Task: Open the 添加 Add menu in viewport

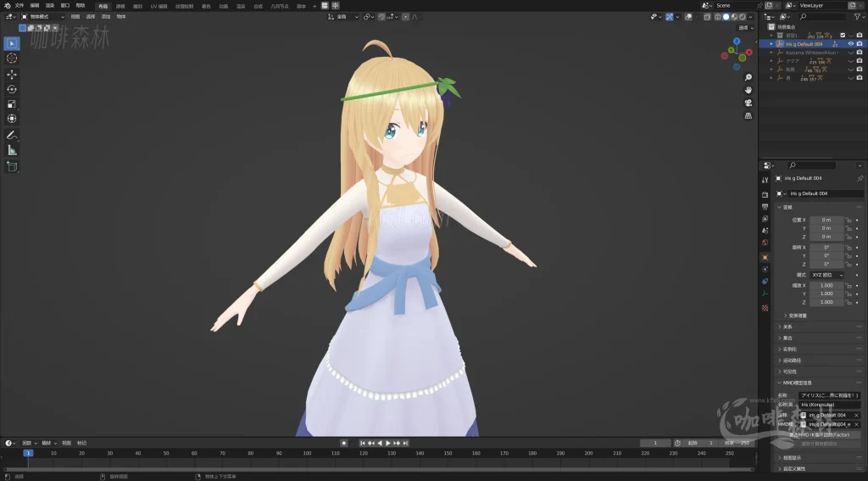Action: (106, 17)
